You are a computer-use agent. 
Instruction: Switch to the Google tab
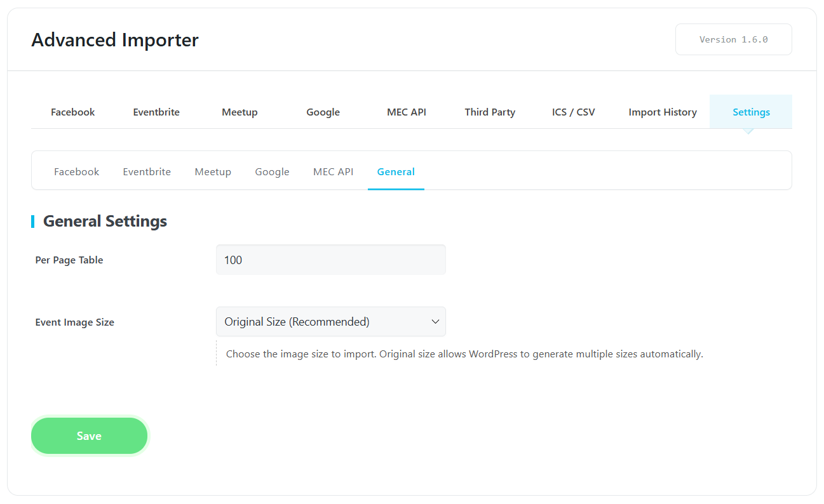pyautogui.click(x=323, y=112)
